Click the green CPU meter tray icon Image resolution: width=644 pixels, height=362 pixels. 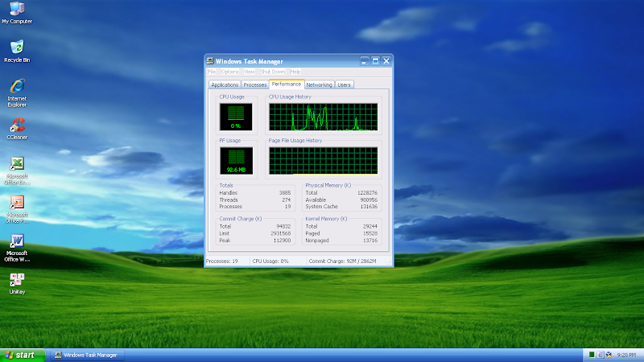point(592,355)
